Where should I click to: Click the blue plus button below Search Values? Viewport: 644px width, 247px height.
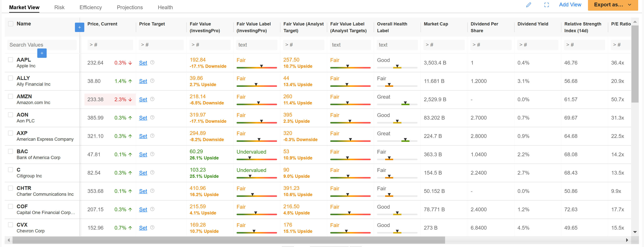(42, 53)
